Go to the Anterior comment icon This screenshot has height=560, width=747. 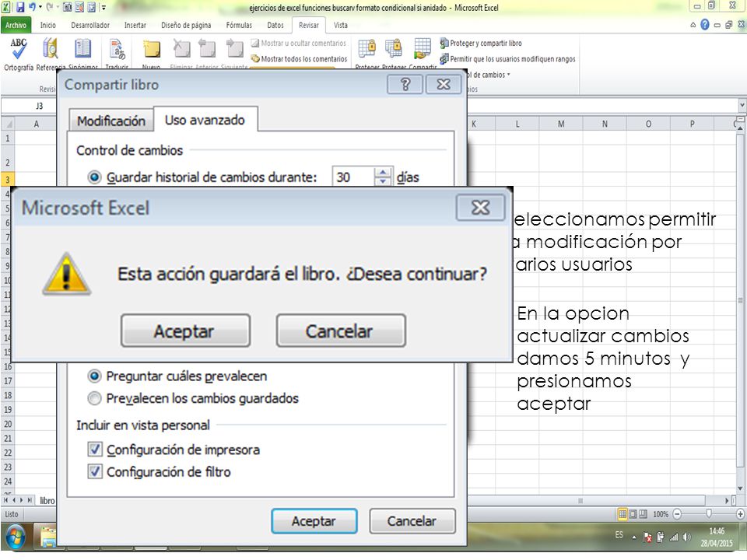click(x=207, y=49)
